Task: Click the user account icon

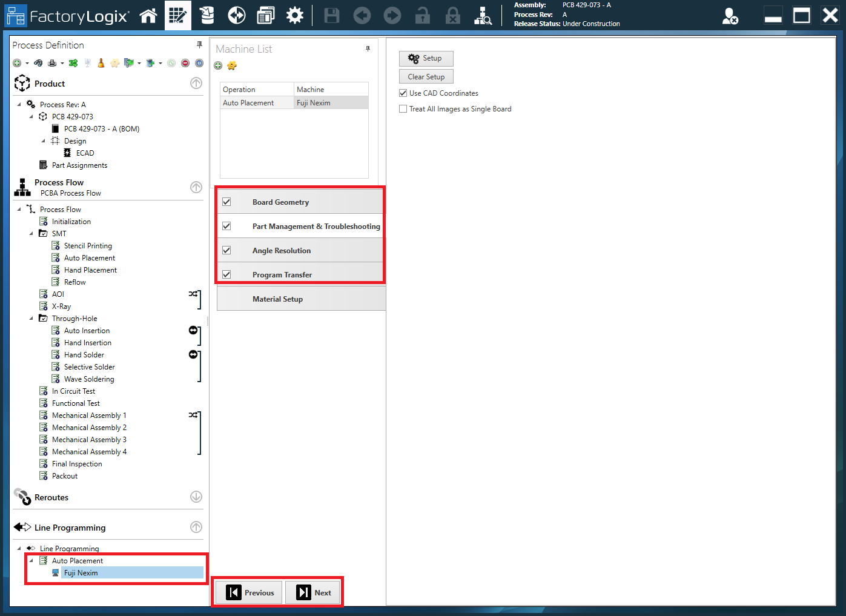Action: pos(730,16)
